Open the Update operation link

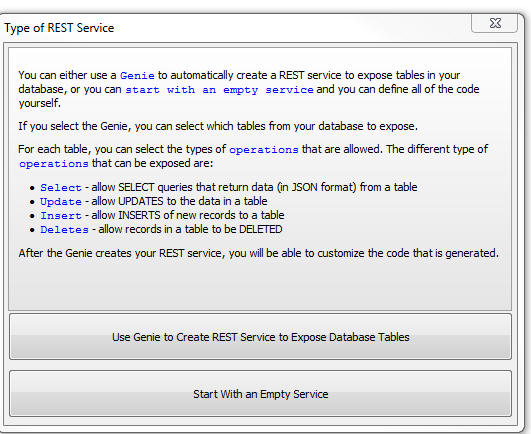[61, 201]
